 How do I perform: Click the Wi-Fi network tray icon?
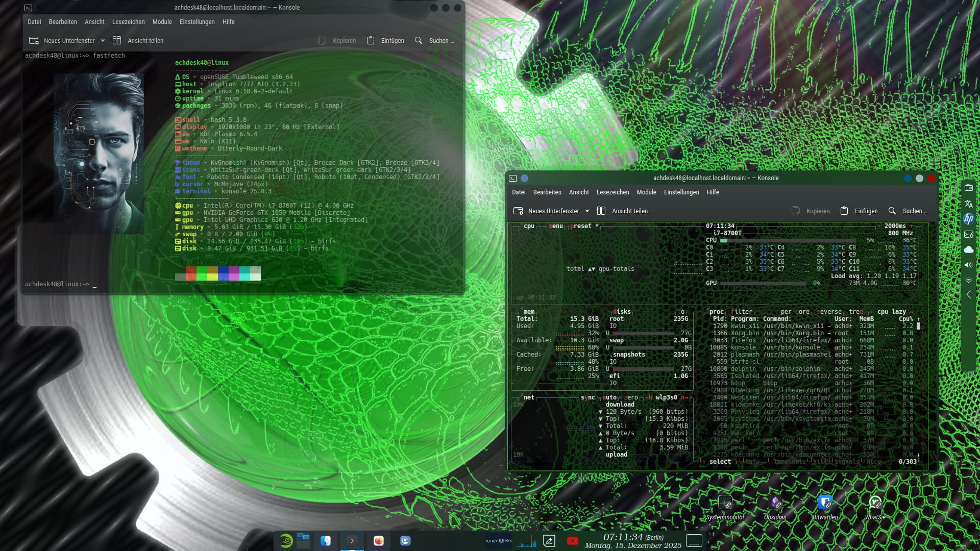[968, 281]
